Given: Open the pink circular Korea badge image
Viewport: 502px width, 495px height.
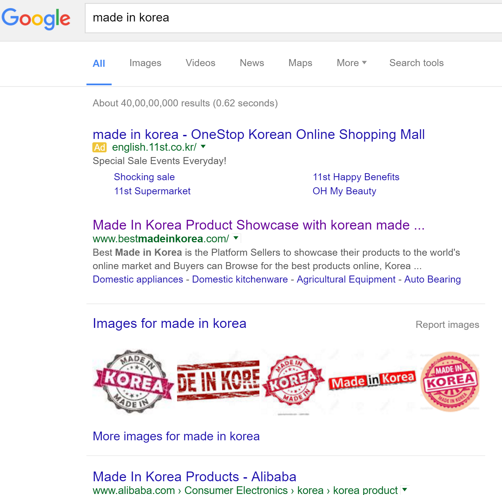Looking at the screenshot, I should point(450,382).
